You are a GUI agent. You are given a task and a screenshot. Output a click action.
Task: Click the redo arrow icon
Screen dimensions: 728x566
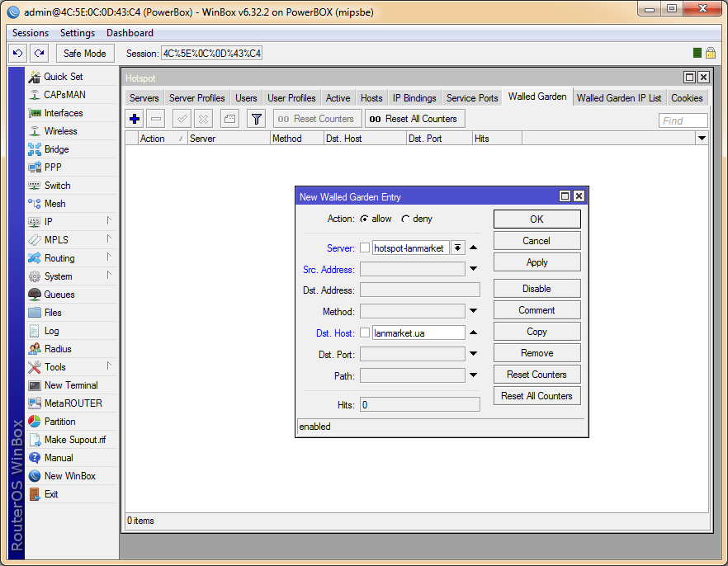tap(39, 53)
